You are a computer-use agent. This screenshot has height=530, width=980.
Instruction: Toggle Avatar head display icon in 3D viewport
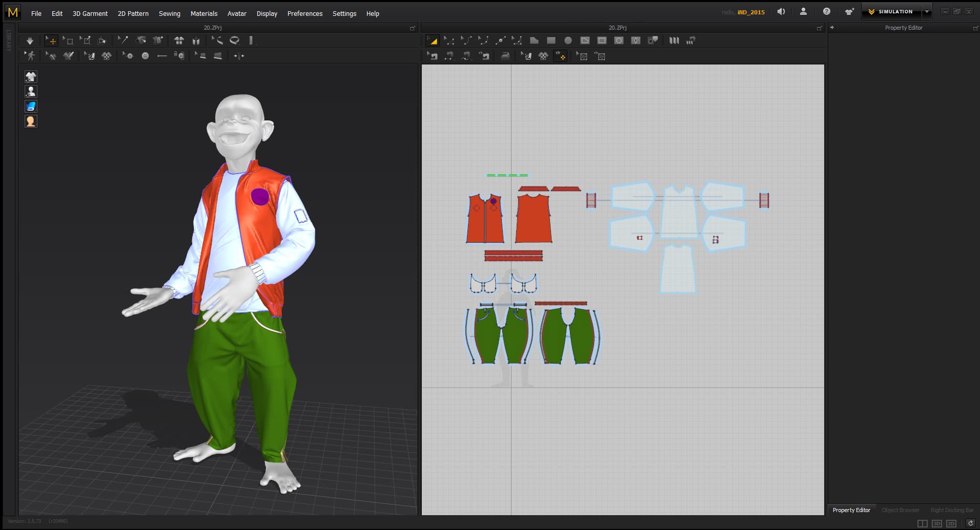pyautogui.click(x=31, y=121)
